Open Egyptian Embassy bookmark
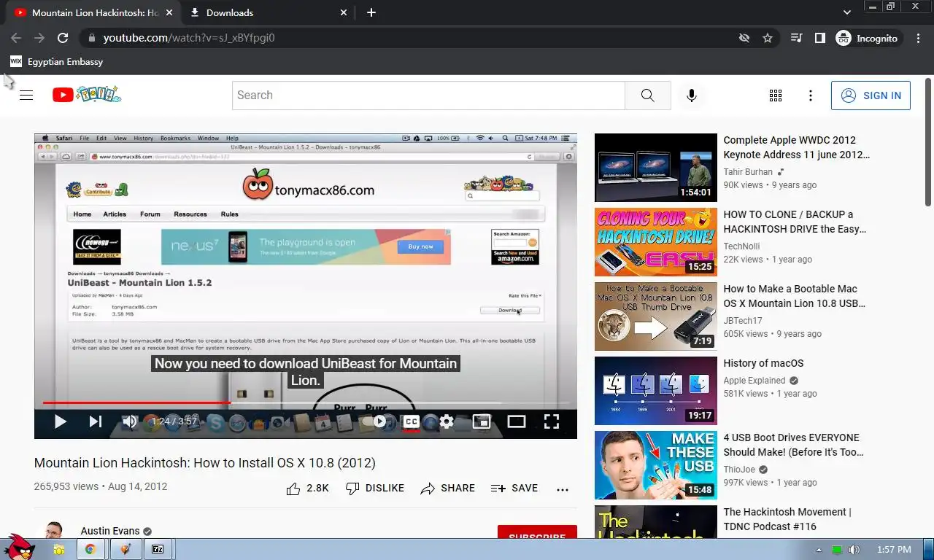The height and width of the screenshot is (560, 934). point(56,62)
